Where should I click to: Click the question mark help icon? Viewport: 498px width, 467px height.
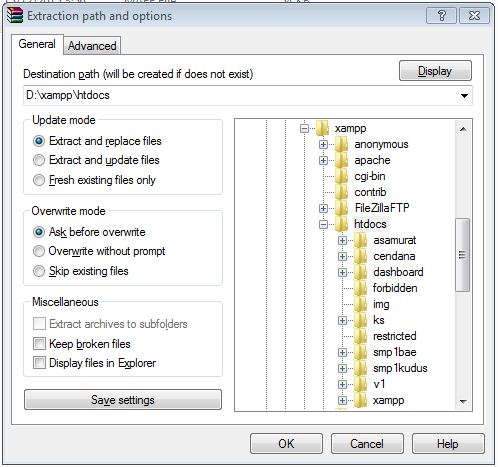coord(441,15)
